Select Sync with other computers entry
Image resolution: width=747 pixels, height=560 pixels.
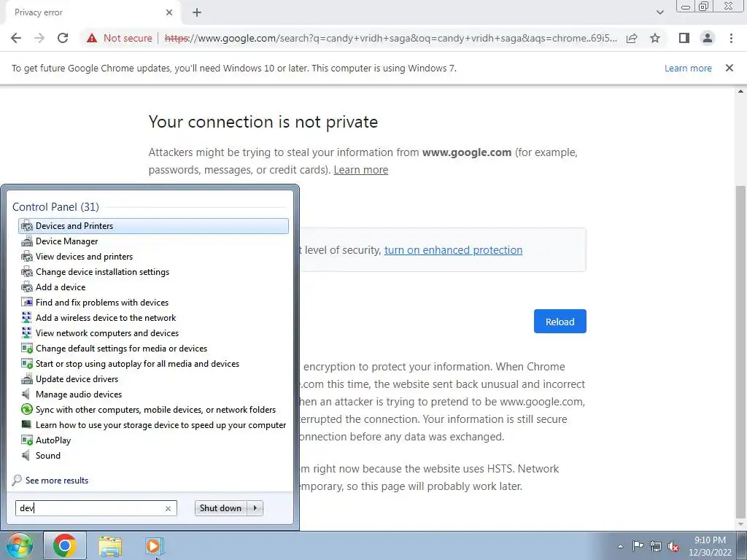[153, 410]
